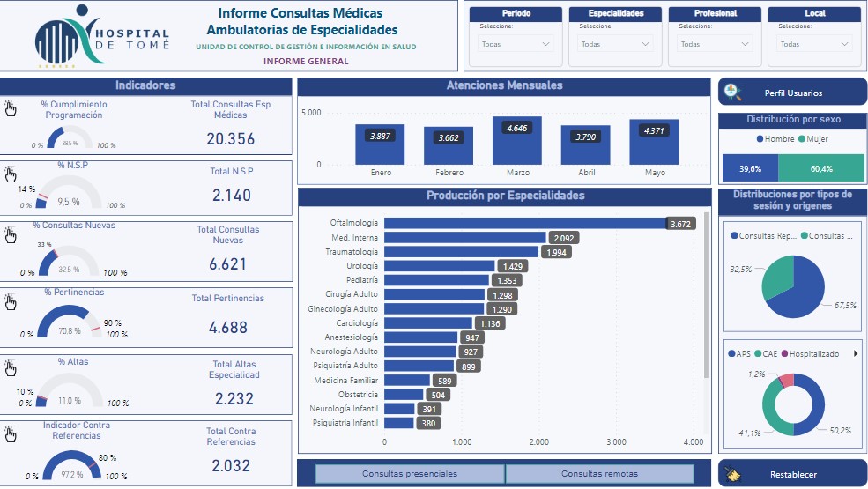This screenshot has height=489, width=868.
Task: Click hand icon beside % Consultas Nuevas
Action: [x=11, y=234]
